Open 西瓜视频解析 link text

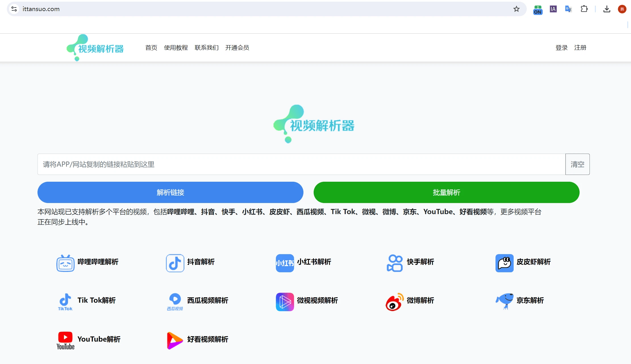(x=208, y=300)
